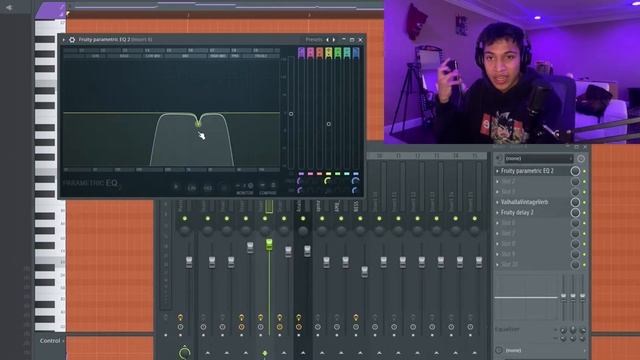
Task: Select the green band 5 token
Action: (x=338, y=53)
